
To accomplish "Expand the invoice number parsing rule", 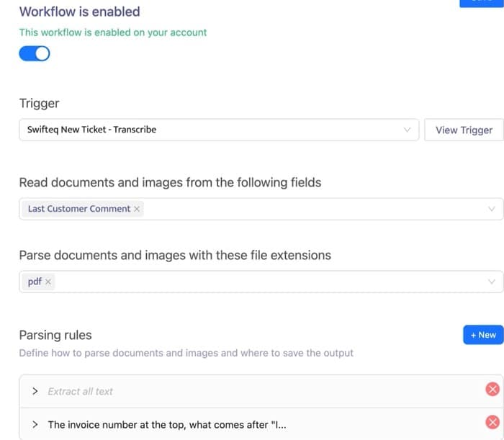I will [35, 425].
